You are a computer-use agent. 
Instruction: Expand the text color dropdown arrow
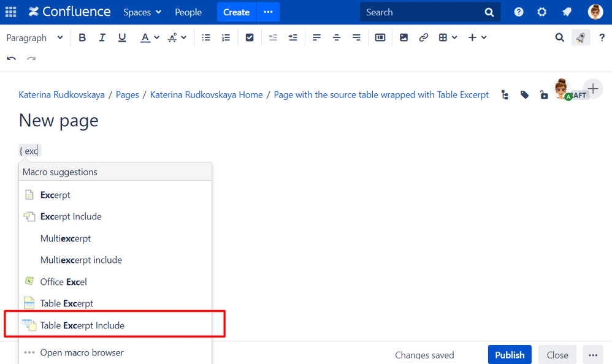[156, 37]
